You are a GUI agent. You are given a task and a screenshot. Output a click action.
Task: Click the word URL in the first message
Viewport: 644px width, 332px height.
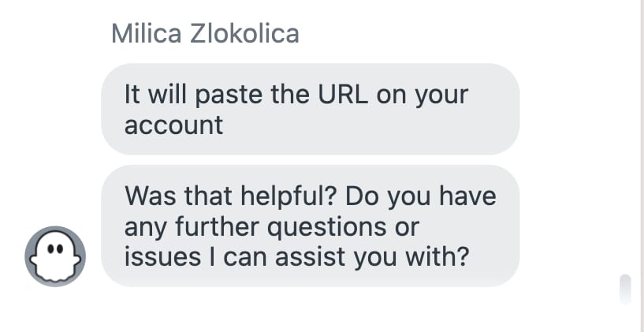(343, 95)
